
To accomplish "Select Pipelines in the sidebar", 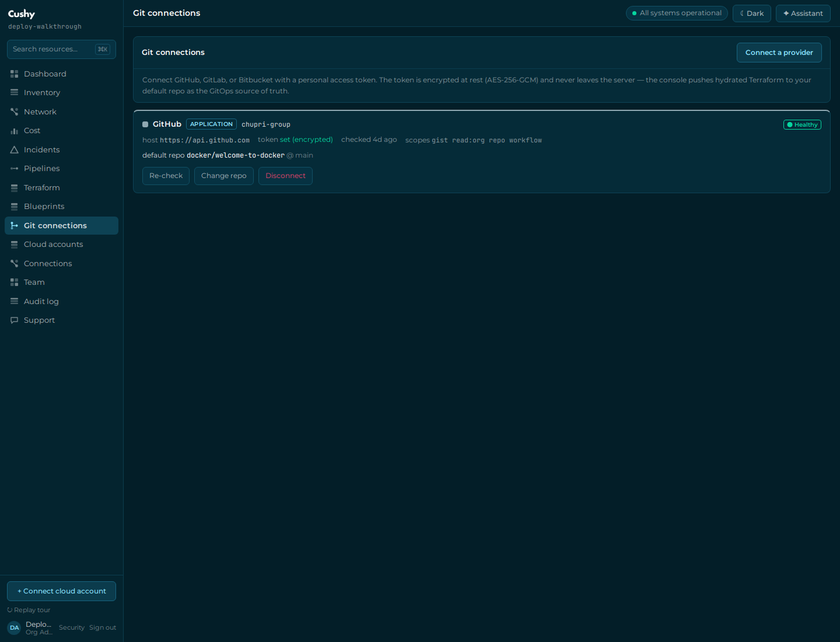I will (62, 169).
